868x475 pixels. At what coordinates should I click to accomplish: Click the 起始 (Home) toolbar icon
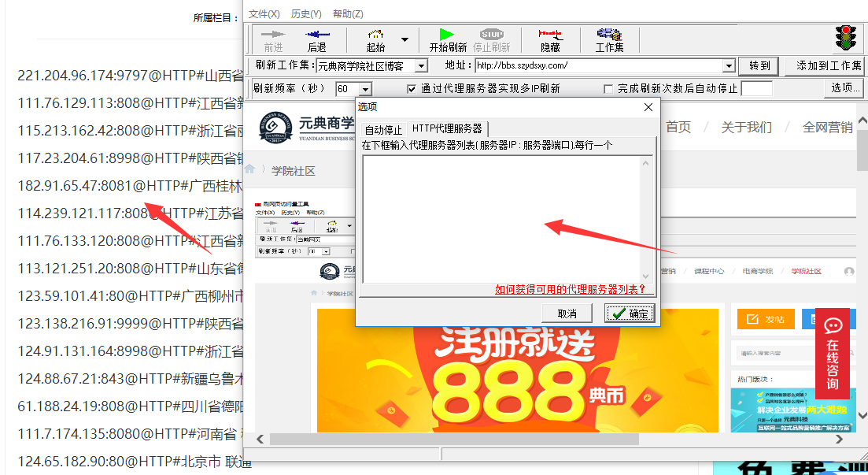pos(375,39)
